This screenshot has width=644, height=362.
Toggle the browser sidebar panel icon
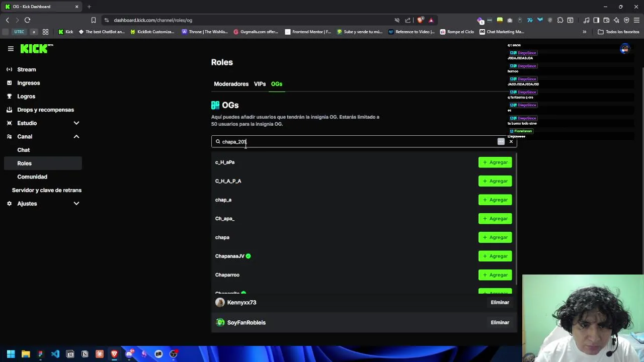coord(596,20)
